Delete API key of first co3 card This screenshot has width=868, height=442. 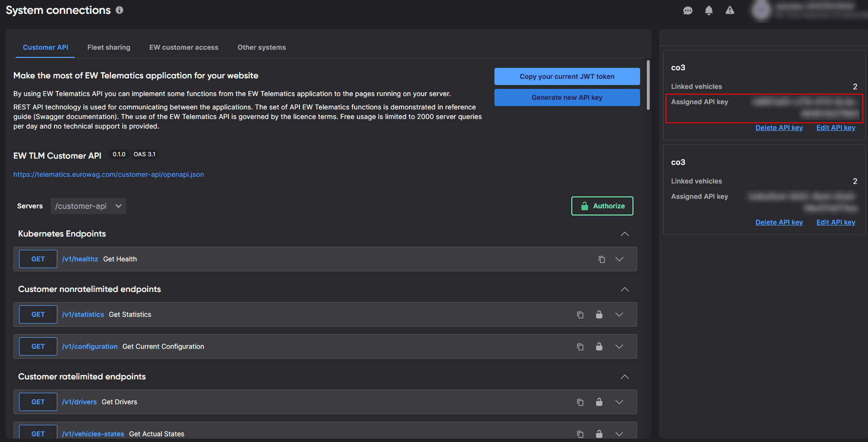point(779,128)
